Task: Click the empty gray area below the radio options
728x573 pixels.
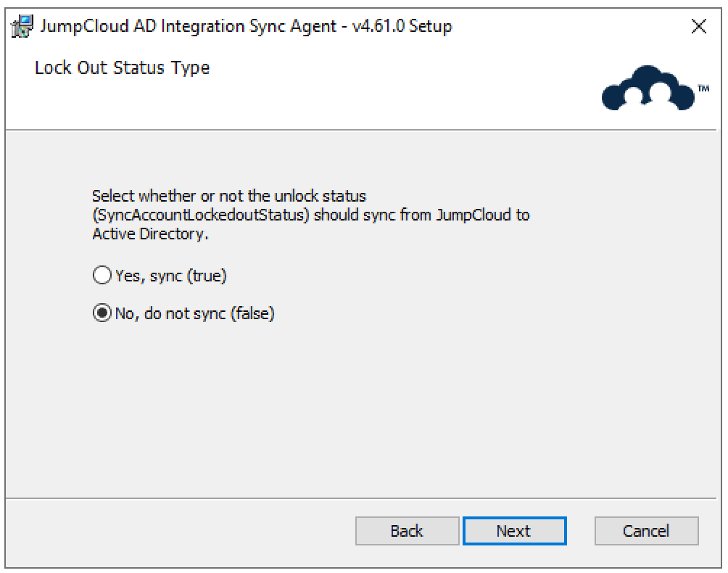Action: tap(363, 413)
